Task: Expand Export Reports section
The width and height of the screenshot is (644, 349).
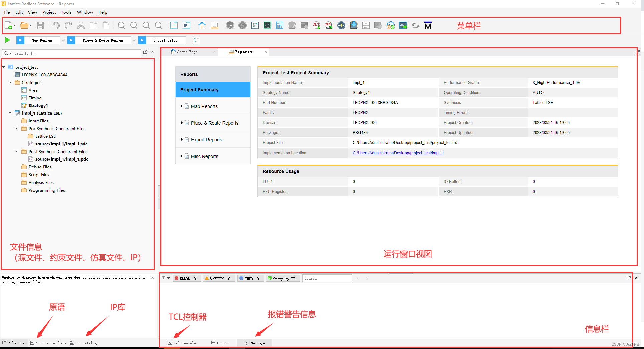Action: click(x=182, y=139)
